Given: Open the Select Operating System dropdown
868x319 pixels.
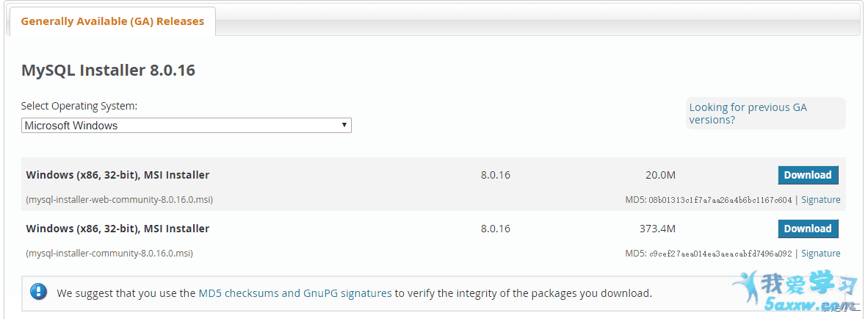Looking at the screenshot, I should pos(186,125).
